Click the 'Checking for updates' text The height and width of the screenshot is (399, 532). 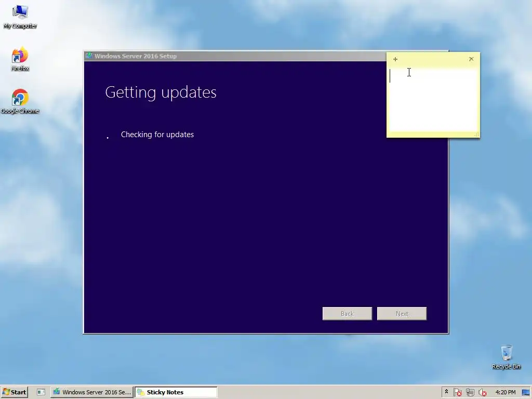[x=157, y=135]
